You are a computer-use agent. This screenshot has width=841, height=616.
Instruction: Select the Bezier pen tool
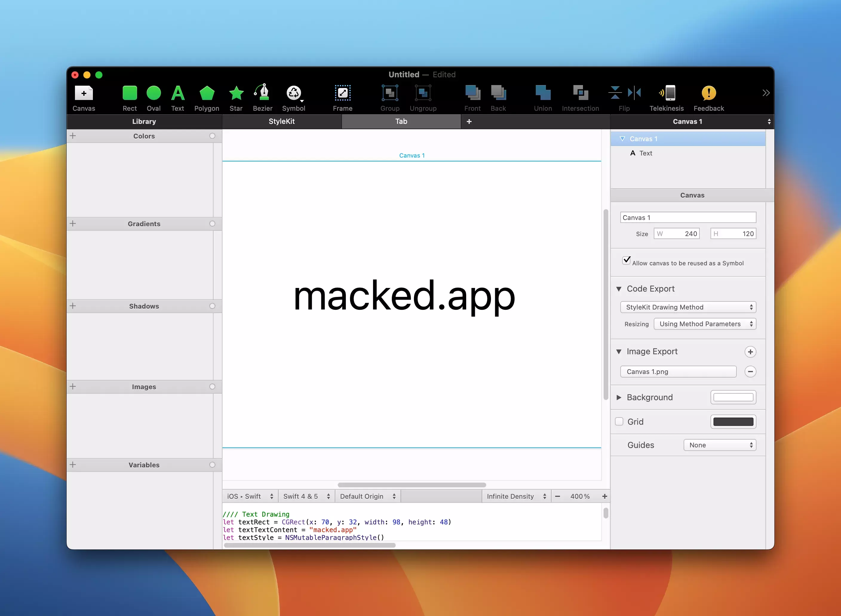263,93
